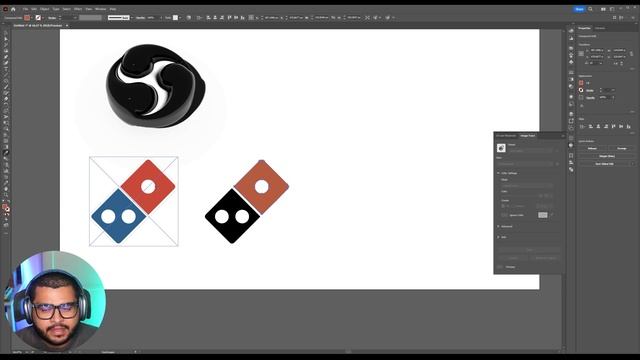640x360 pixels.
Task: Open the Object menu
Action: pyautogui.click(x=44, y=9)
